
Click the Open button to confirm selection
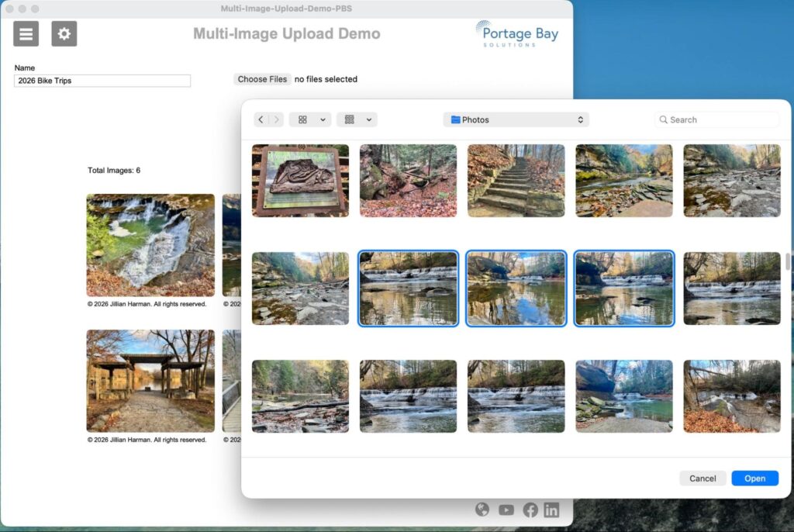pyautogui.click(x=754, y=478)
